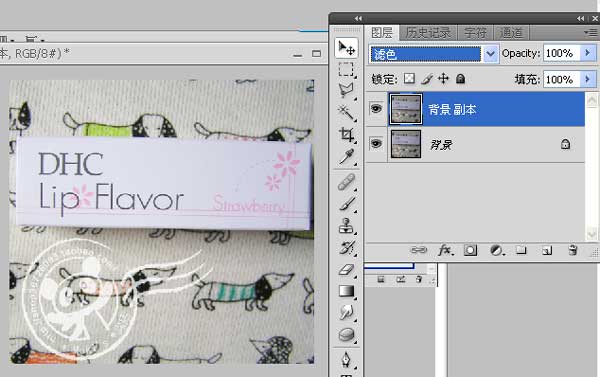Screen dimensions: 600x377
Task: Open the fx layer style menu
Action: pyautogui.click(x=445, y=250)
